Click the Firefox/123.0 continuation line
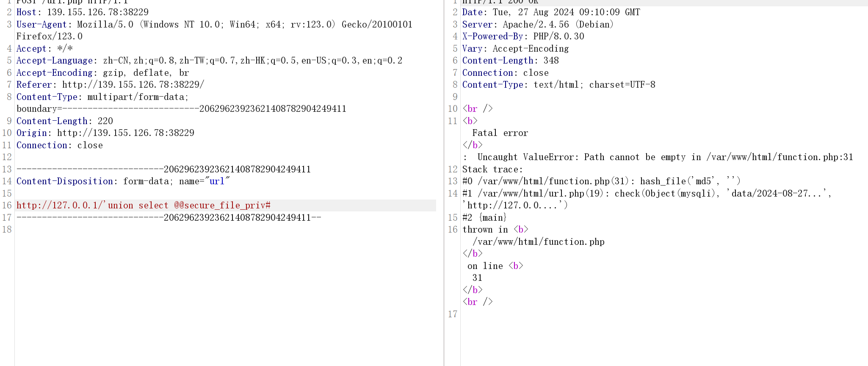The width and height of the screenshot is (868, 366). tap(50, 36)
